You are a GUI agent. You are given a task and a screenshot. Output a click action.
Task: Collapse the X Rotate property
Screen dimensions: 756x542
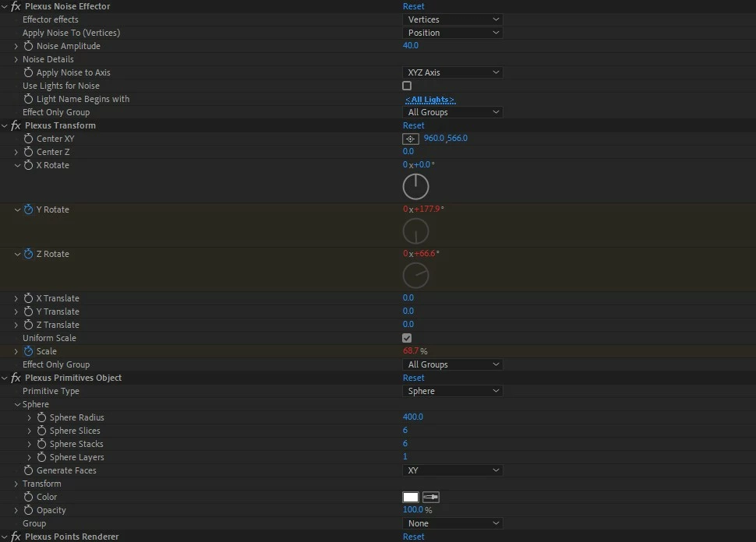coord(17,165)
